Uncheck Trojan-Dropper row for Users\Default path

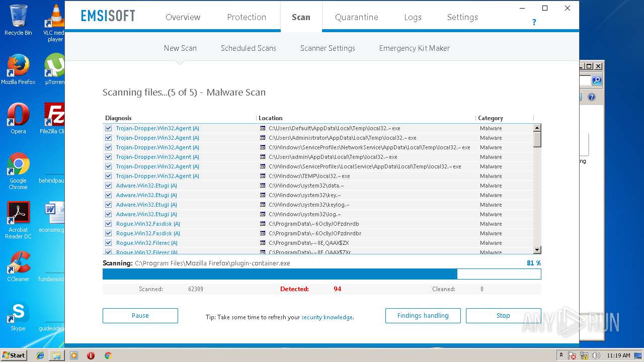point(108,128)
